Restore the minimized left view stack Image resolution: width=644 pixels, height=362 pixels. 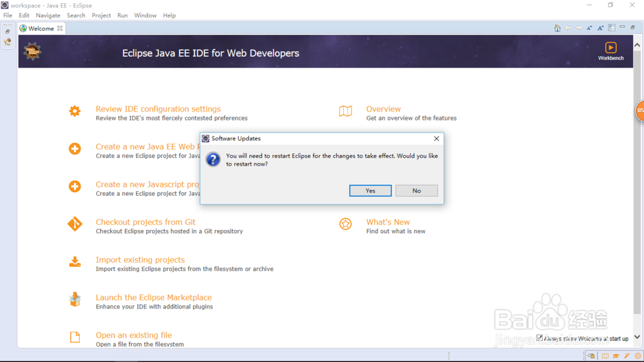coord(7,31)
